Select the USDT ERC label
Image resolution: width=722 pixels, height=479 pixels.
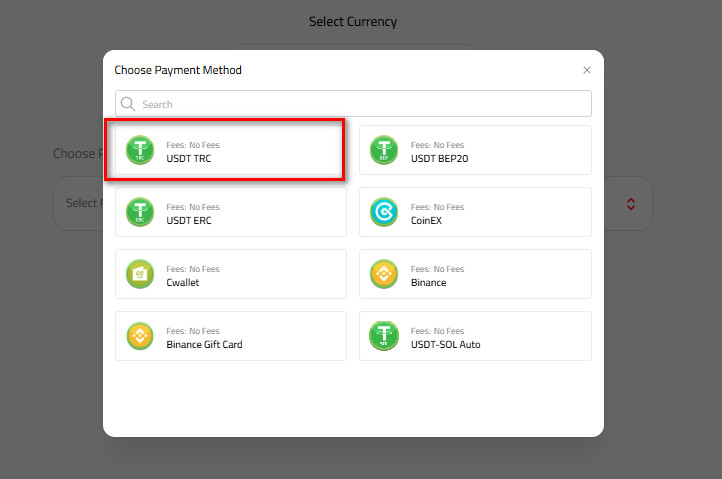189,221
